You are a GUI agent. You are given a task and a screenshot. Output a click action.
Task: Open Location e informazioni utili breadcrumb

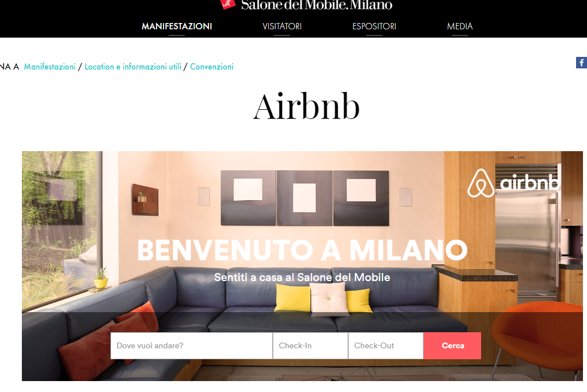pyautogui.click(x=133, y=67)
